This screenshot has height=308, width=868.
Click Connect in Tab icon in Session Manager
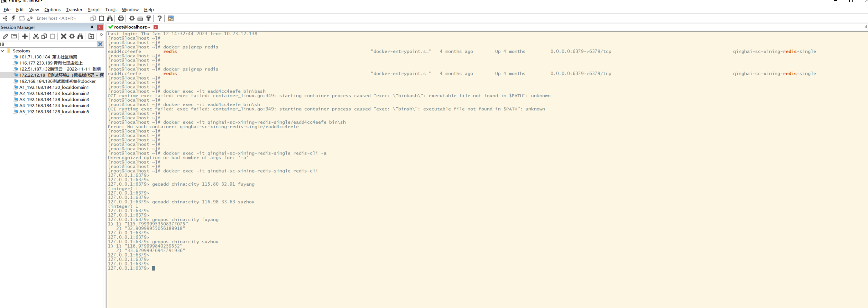14,36
